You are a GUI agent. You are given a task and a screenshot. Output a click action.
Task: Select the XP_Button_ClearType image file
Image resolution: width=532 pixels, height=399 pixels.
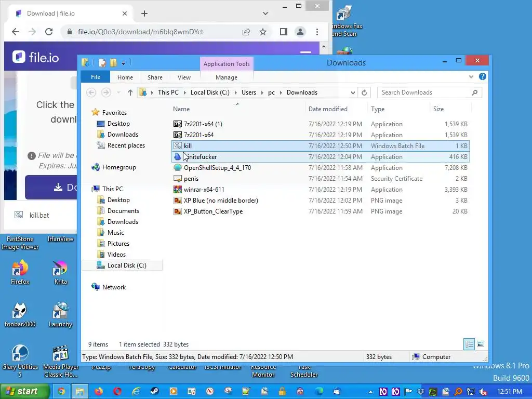pyautogui.click(x=320, y=211)
